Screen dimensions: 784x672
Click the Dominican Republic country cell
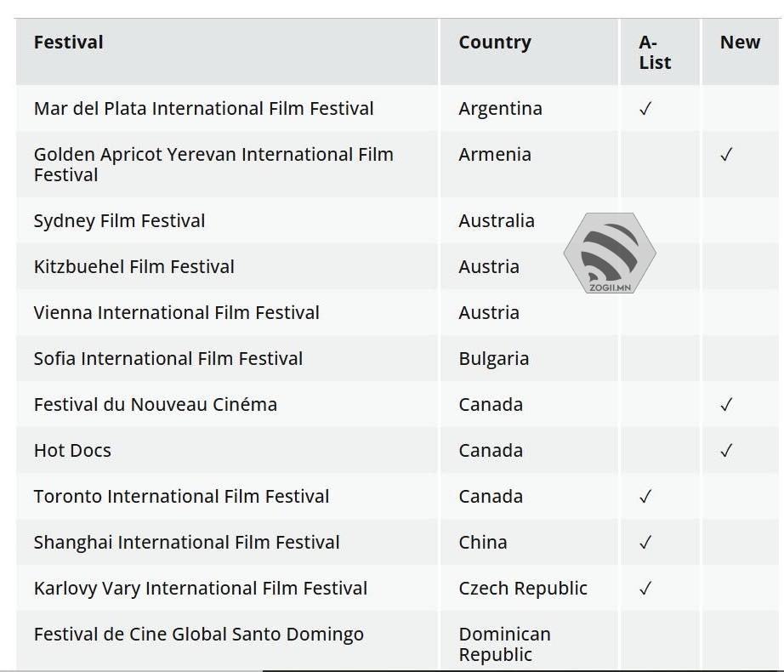[x=504, y=645]
